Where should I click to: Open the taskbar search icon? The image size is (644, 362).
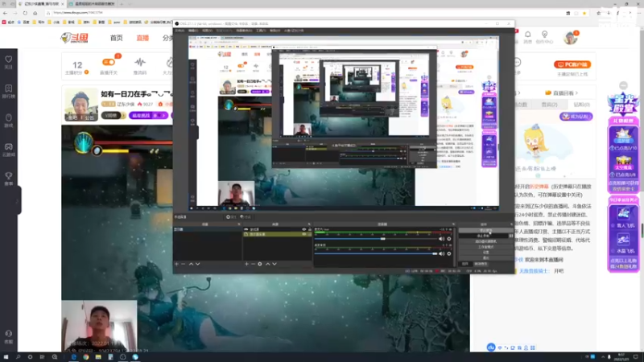(x=18, y=357)
